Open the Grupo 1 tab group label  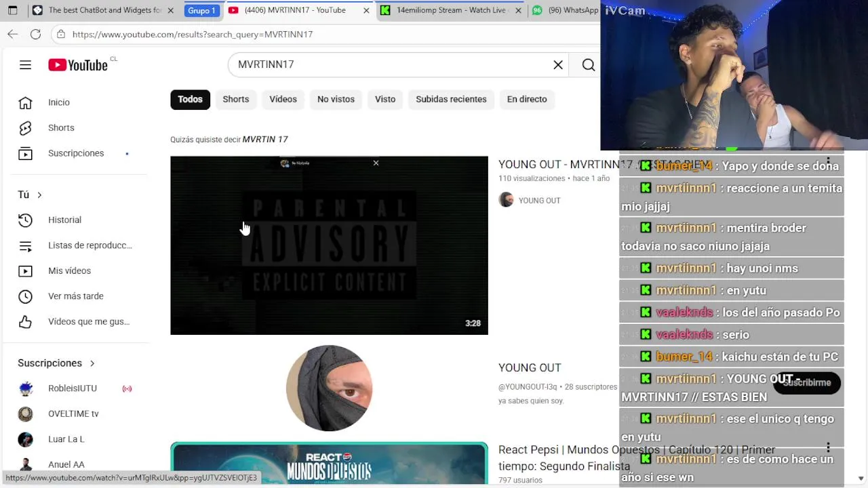[x=201, y=10]
